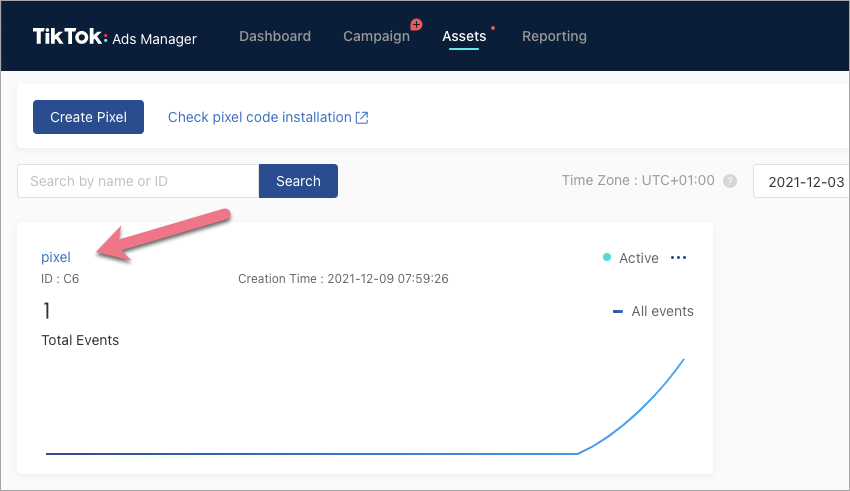This screenshot has height=491, width=850.
Task: Click the Active status dot indicator
Action: tap(607, 258)
